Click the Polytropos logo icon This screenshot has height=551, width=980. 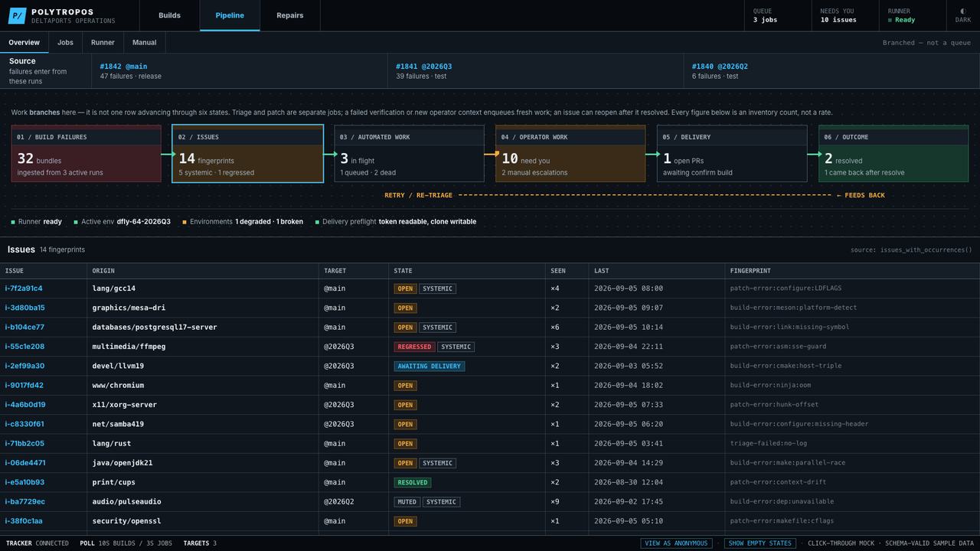click(x=17, y=15)
